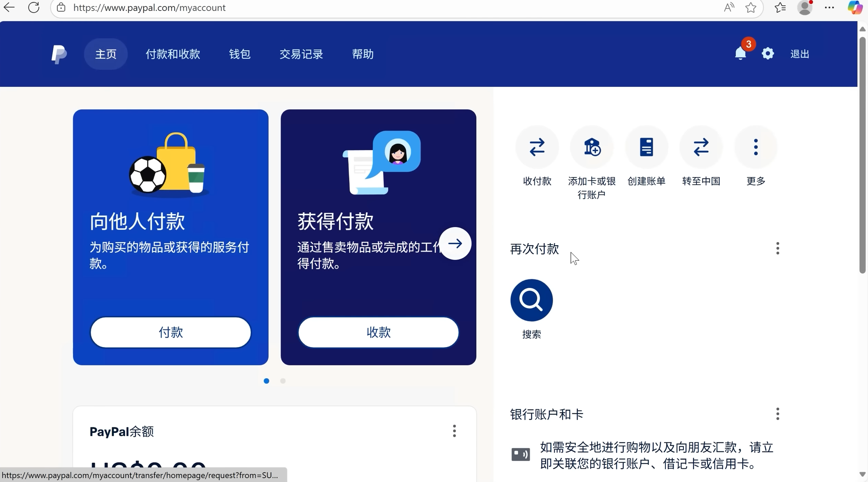Click the carousel next arrow on 获得付款
Image resolution: width=868 pixels, height=482 pixels.
455,243
